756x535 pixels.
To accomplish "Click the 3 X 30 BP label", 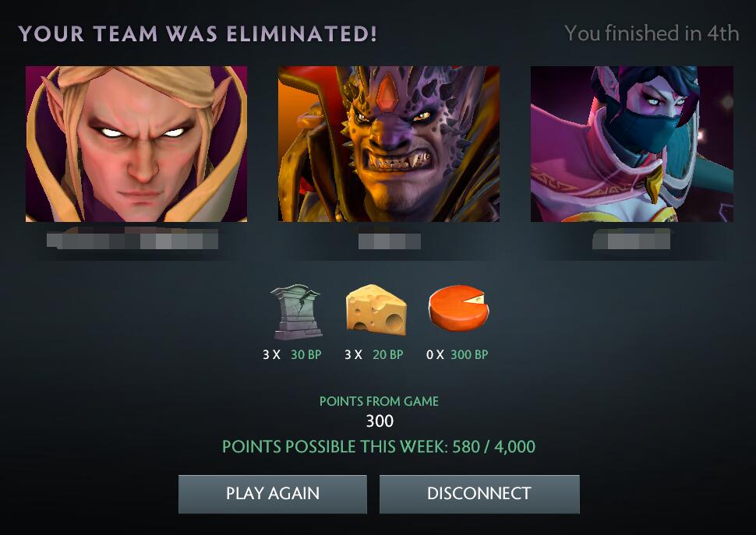I will (x=291, y=355).
